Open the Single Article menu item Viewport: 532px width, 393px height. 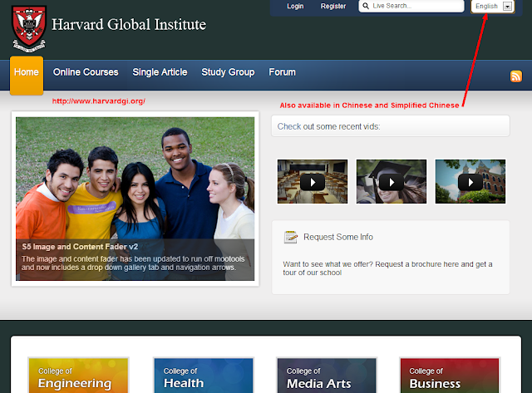tap(160, 72)
